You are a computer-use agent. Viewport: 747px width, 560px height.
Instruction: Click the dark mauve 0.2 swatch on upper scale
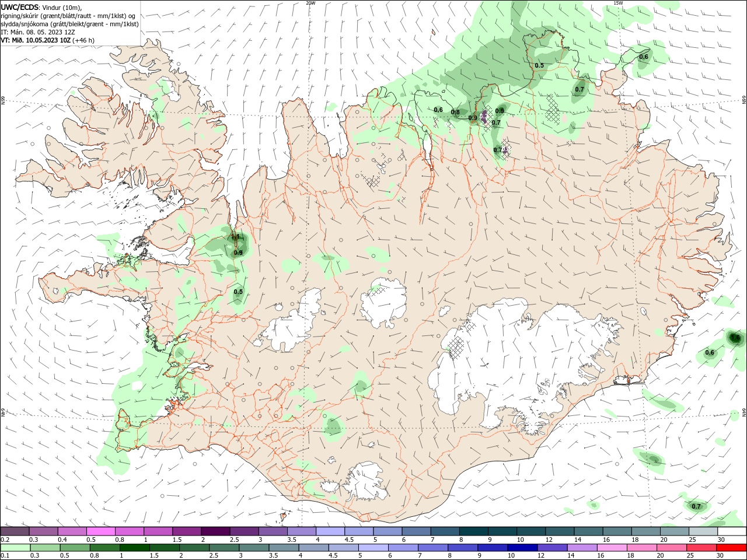[15, 531]
